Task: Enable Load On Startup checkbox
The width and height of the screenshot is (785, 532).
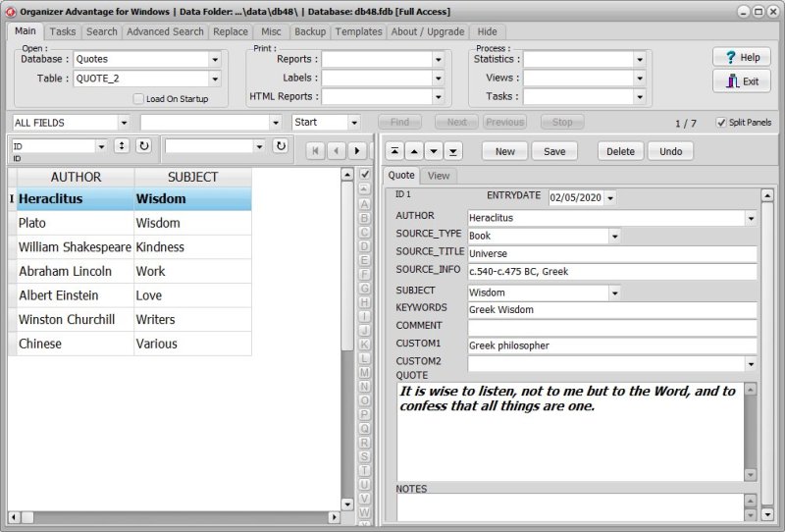Action: click(138, 99)
